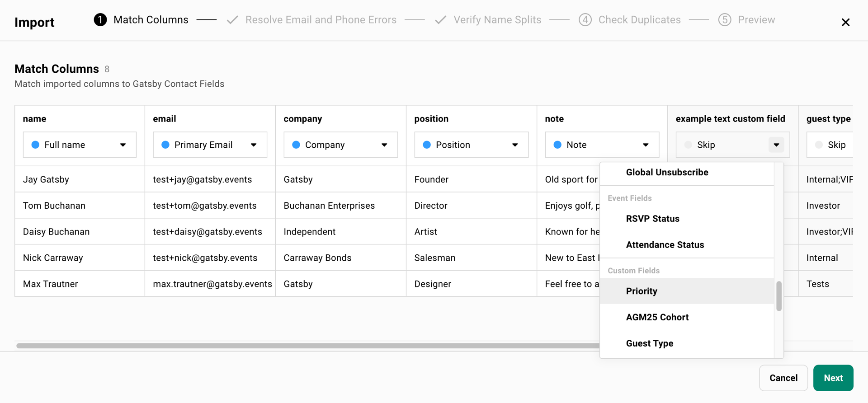
Task: Open the Full name column mapping dropdown
Action: coord(123,145)
